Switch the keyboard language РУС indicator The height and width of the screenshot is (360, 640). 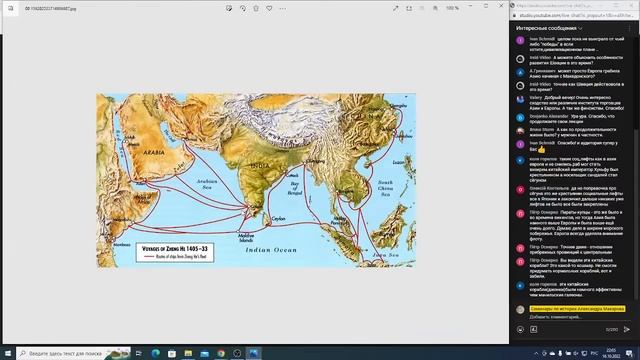point(595,353)
